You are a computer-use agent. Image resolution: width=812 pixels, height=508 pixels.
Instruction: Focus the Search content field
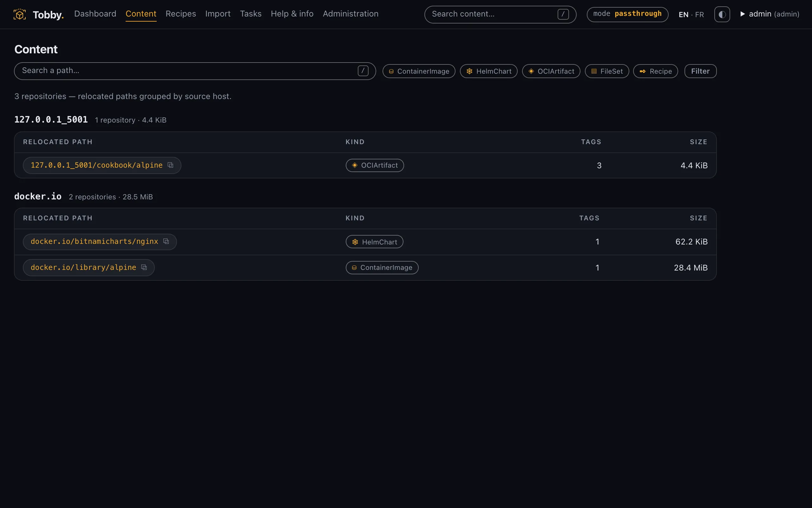500,15
